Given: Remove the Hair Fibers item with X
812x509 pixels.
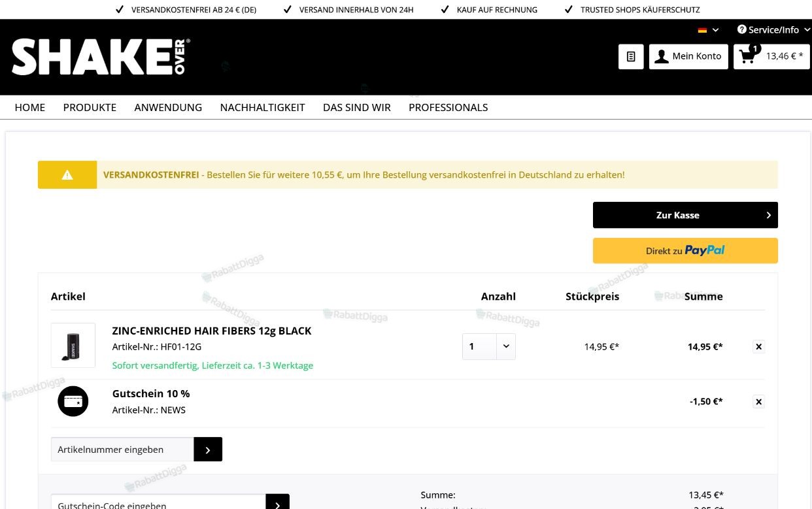Looking at the screenshot, I should (758, 347).
